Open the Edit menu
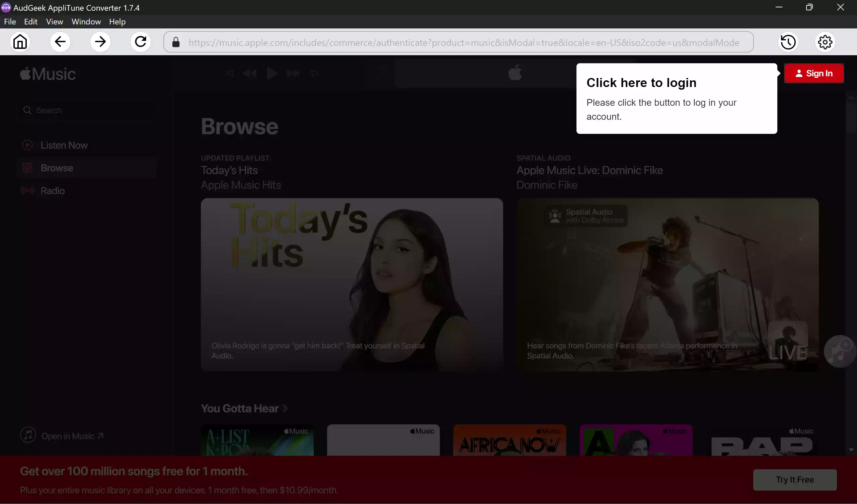This screenshot has width=857, height=504. click(30, 22)
